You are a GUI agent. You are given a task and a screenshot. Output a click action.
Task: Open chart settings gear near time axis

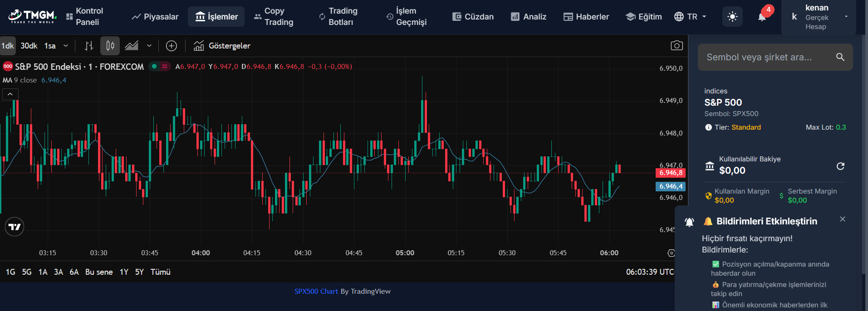point(671,253)
